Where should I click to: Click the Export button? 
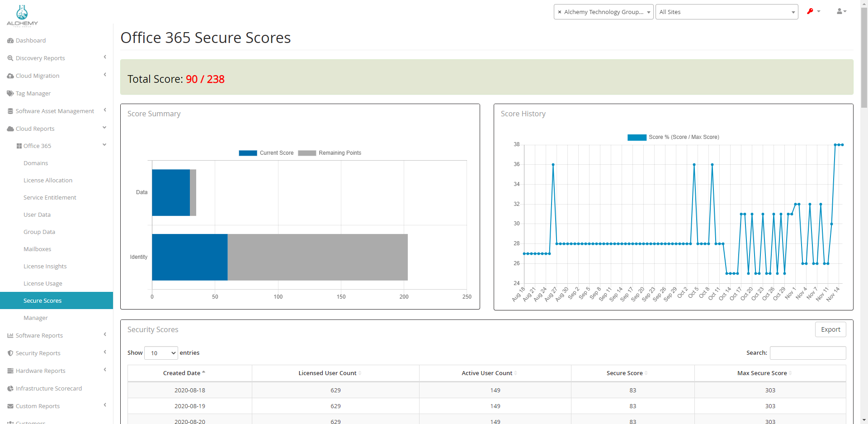[x=830, y=329]
